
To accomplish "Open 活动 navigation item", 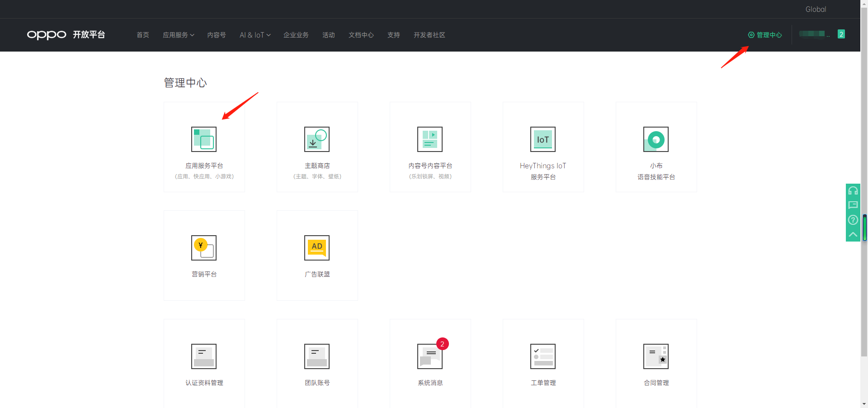I will [x=329, y=35].
